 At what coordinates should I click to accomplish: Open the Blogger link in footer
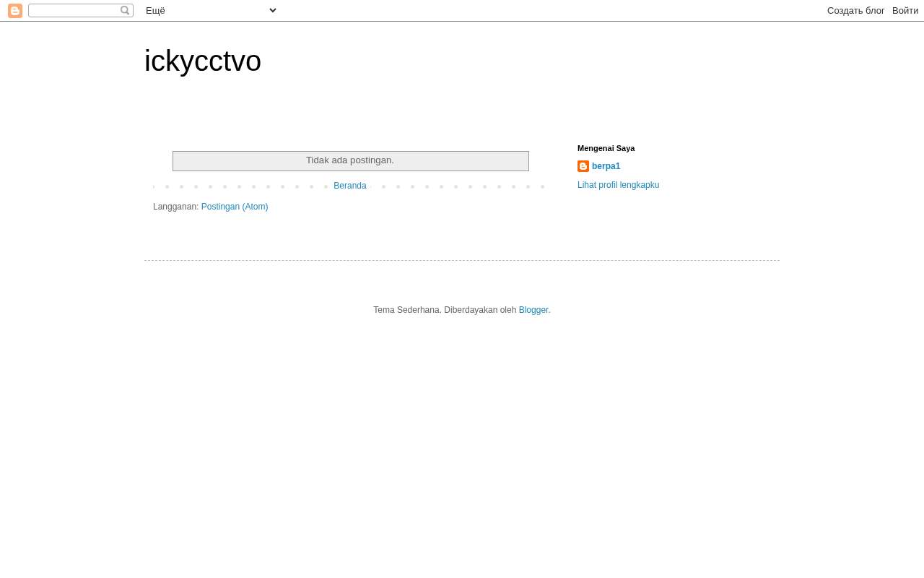(533, 310)
